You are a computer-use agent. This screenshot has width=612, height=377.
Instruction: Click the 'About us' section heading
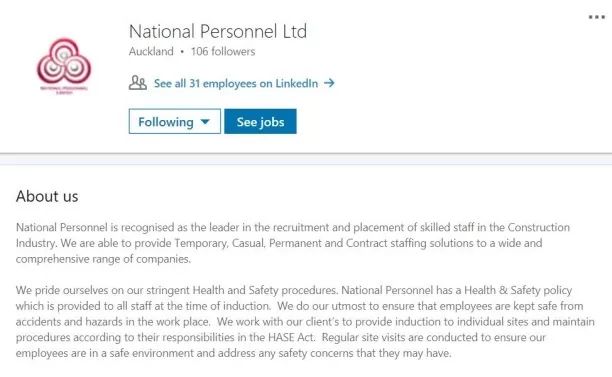point(47,196)
